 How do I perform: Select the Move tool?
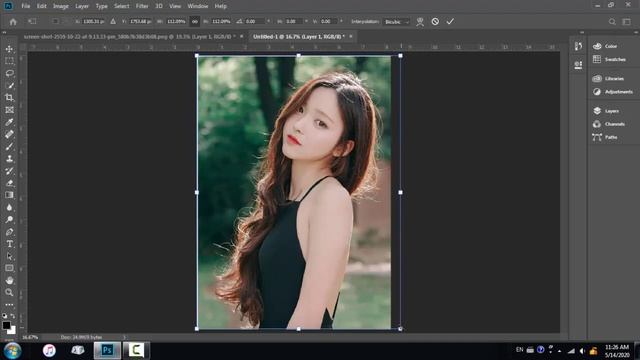(x=9, y=49)
